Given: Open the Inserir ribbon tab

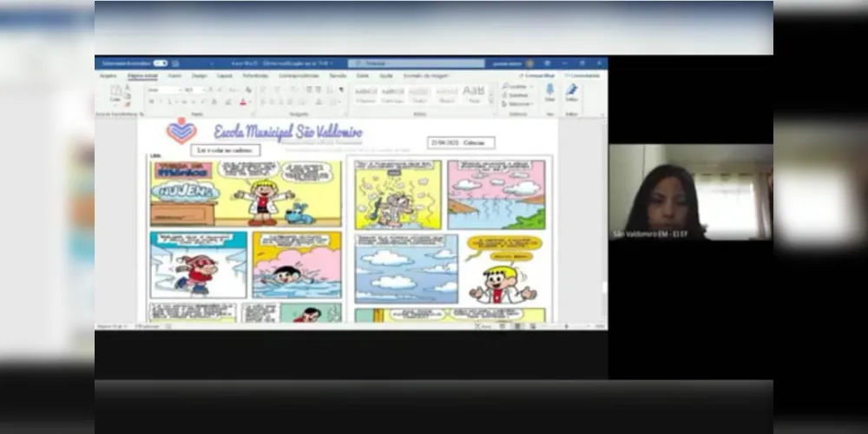Looking at the screenshot, I should click(x=174, y=76).
